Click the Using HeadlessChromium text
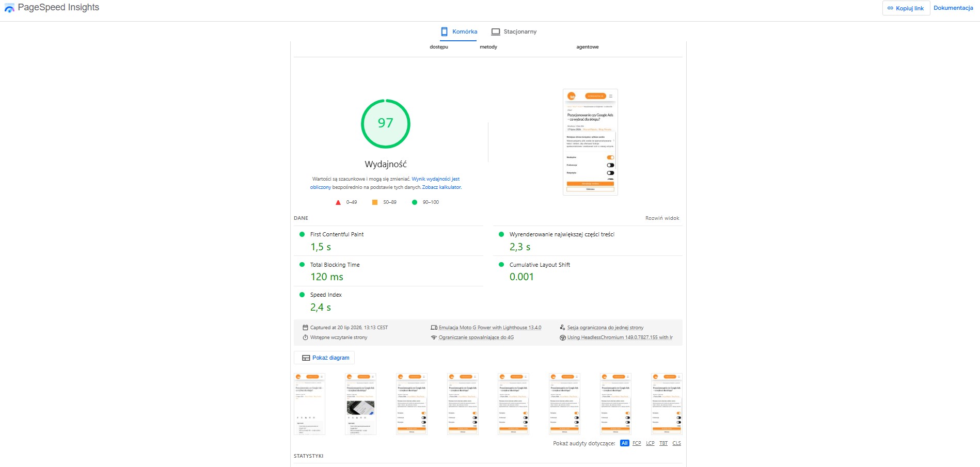 pos(620,337)
